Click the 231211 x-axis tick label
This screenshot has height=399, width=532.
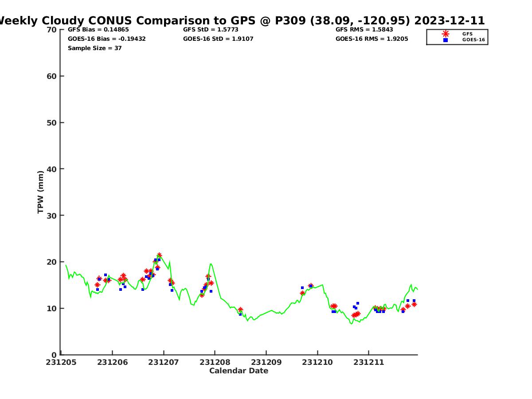368,362
